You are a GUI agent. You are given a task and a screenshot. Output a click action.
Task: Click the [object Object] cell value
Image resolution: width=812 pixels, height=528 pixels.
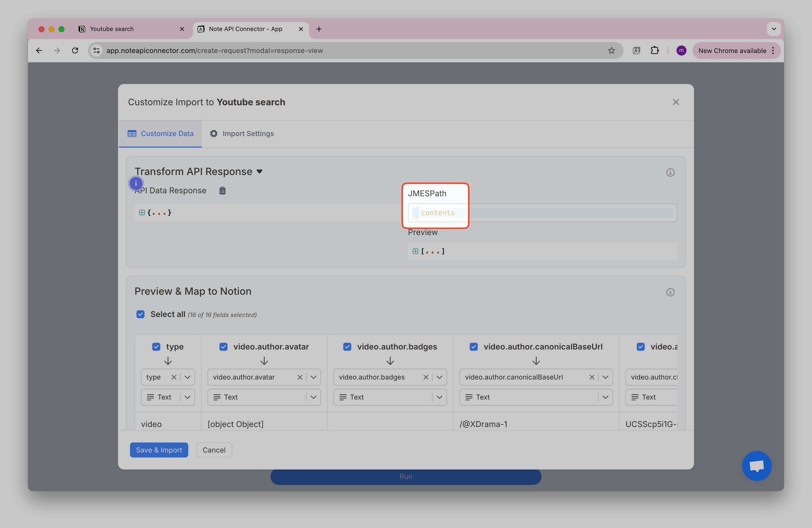pos(235,424)
